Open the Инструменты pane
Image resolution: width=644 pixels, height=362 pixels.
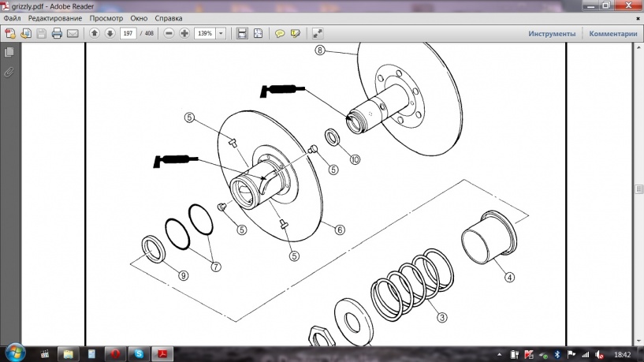(x=552, y=34)
